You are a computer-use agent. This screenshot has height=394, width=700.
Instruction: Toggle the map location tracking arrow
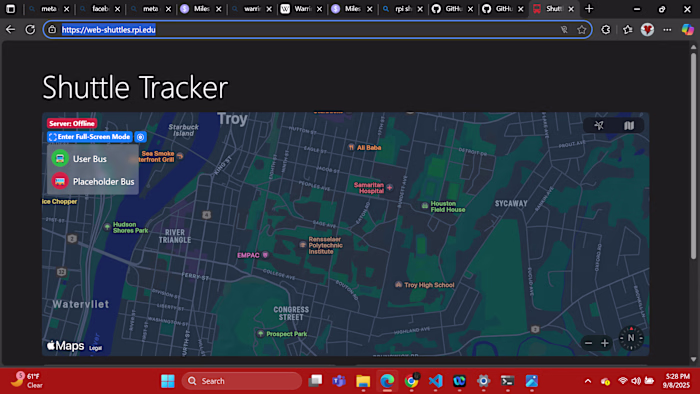coord(599,125)
